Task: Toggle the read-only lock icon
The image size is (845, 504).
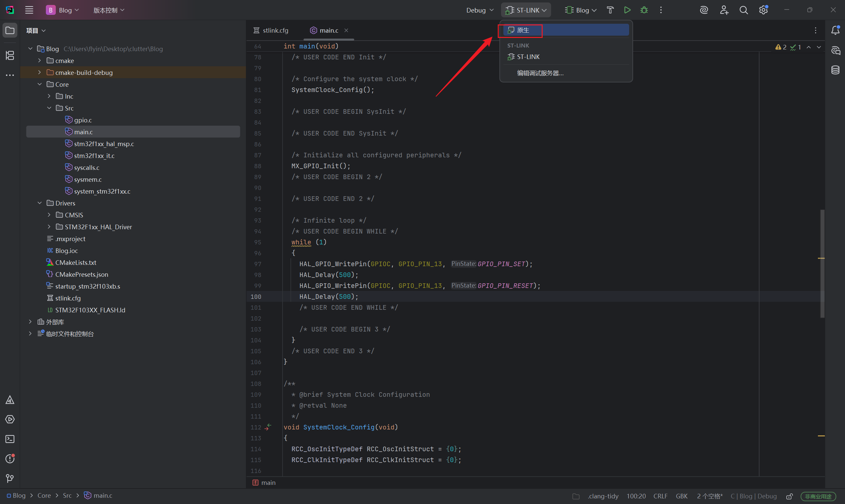Action: click(789, 496)
